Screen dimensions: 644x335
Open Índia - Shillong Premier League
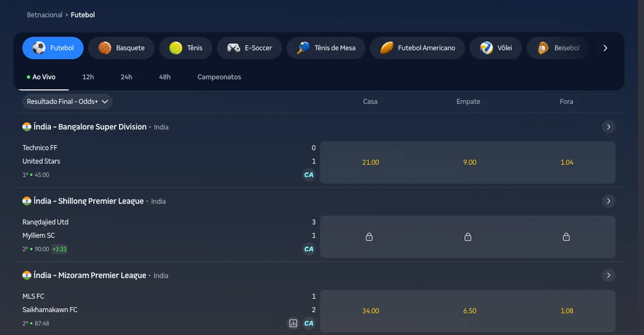tap(88, 201)
